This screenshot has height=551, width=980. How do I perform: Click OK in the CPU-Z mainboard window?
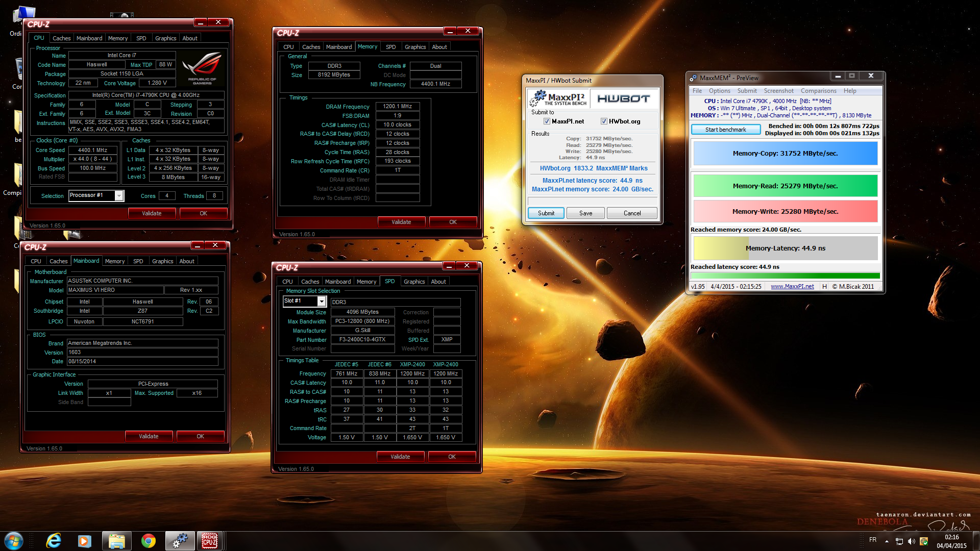click(x=200, y=436)
